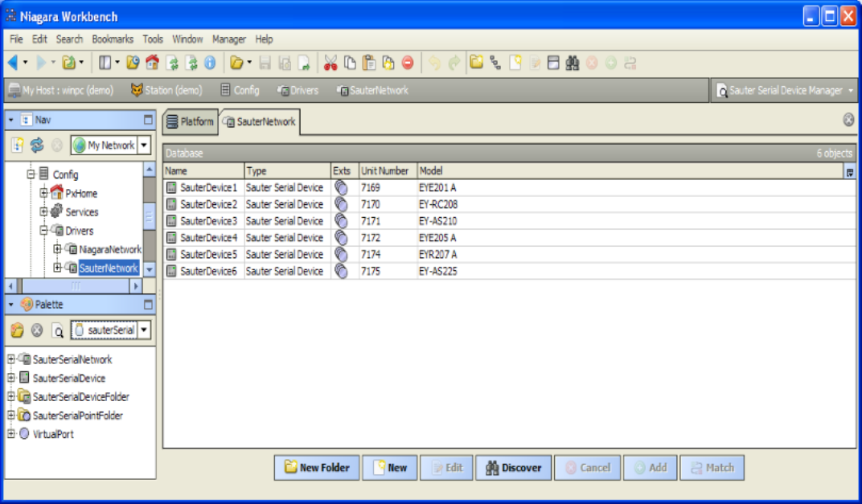Click the EY-AS225 model cell
Viewport: 862px width, 504px height.
tap(437, 272)
